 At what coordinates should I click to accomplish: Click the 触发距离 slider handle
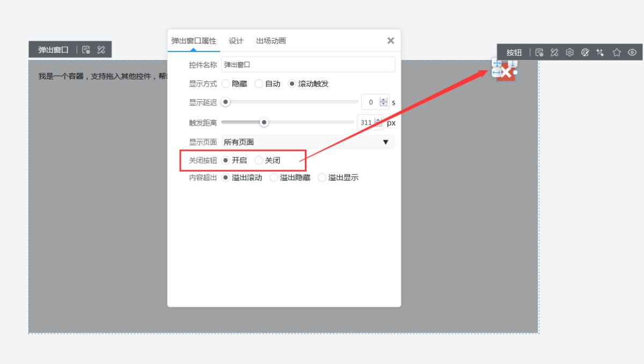pyautogui.click(x=264, y=122)
